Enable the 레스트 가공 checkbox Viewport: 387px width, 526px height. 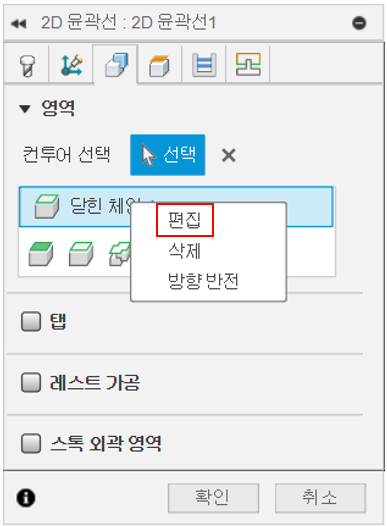coord(31,382)
